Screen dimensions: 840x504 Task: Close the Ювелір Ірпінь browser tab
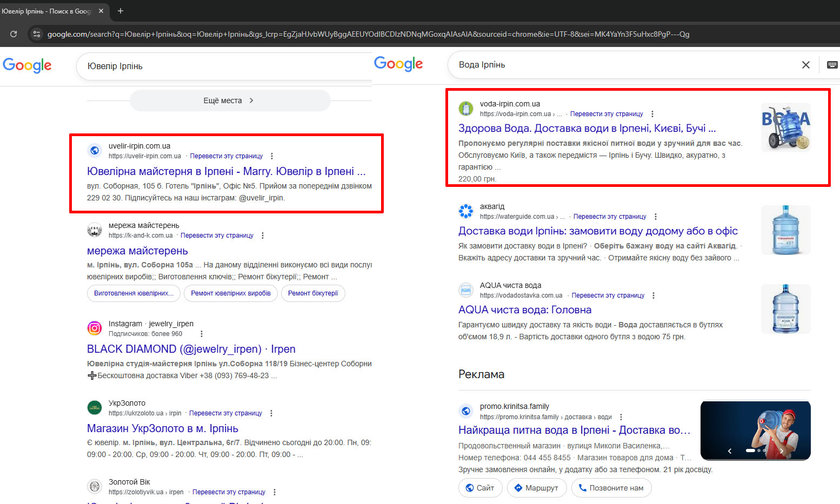(x=101, y=11)
